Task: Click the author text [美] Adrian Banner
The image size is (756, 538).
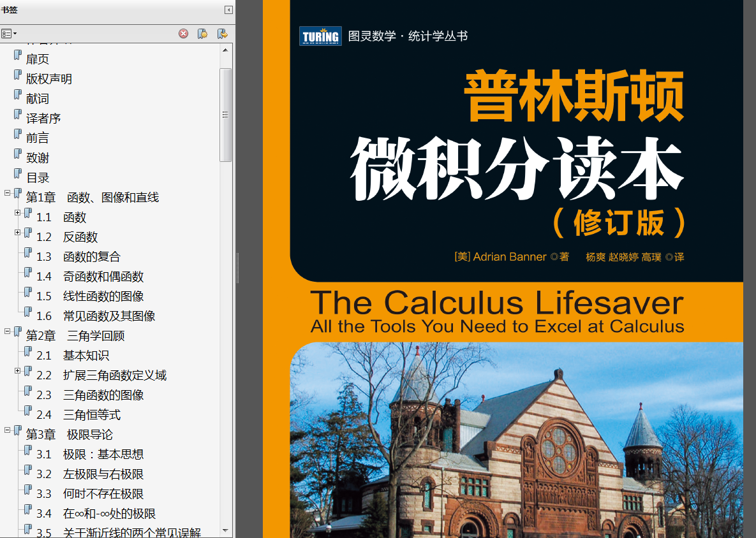Action: click(500, 257)
